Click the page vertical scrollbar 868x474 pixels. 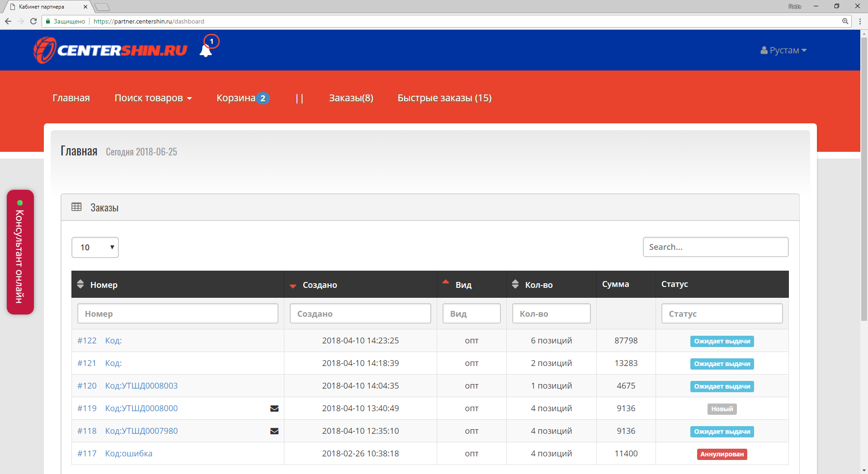tap(864, 179)
